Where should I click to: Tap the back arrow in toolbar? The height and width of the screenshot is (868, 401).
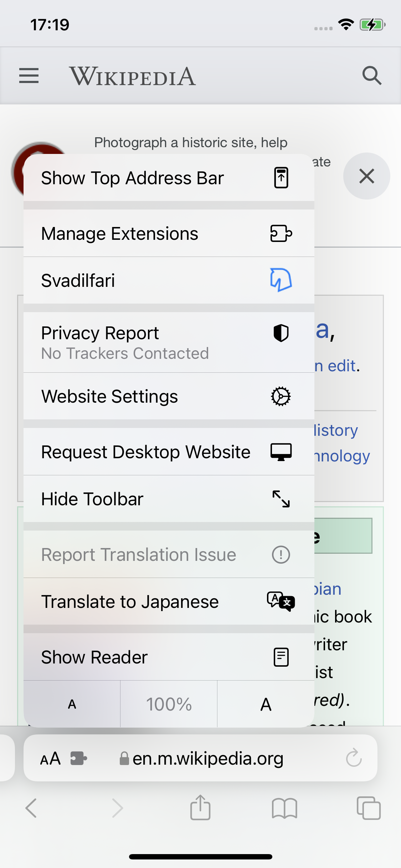pos(31,808)
